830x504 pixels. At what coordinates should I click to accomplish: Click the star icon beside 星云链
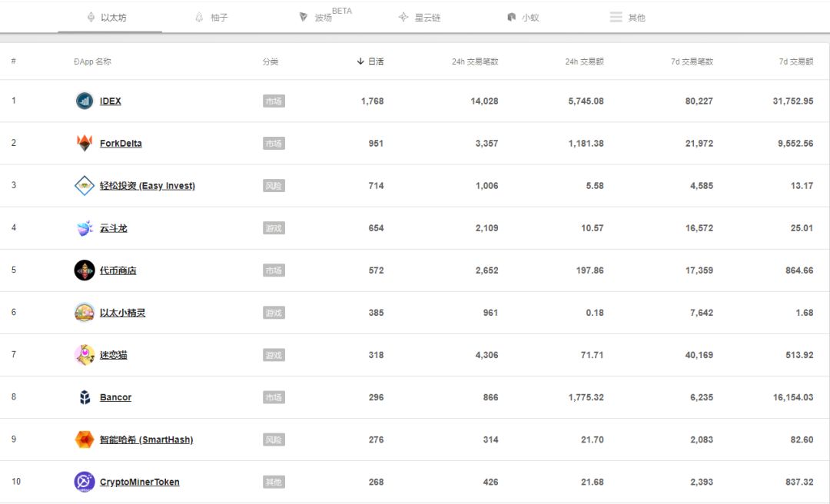tap(403, 17)
